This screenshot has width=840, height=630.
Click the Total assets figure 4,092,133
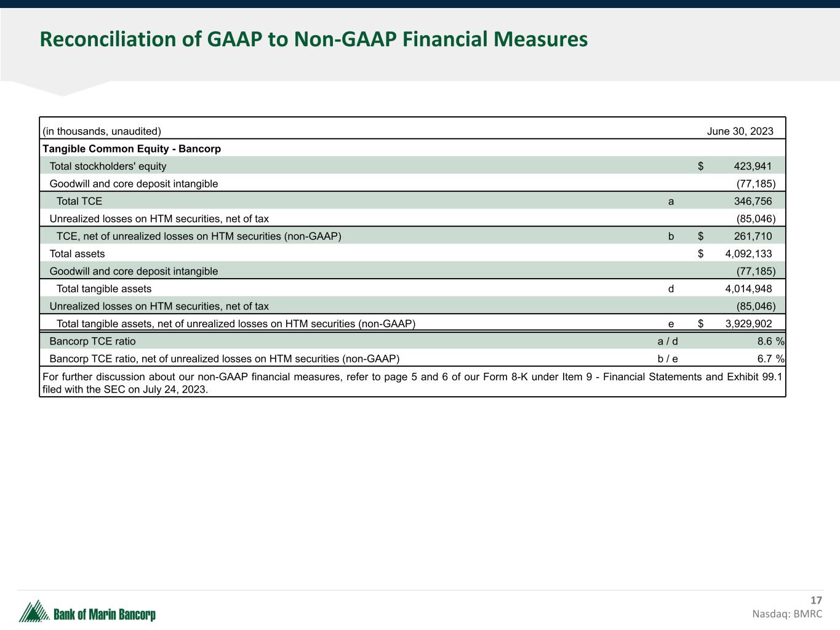coord(748,253)
